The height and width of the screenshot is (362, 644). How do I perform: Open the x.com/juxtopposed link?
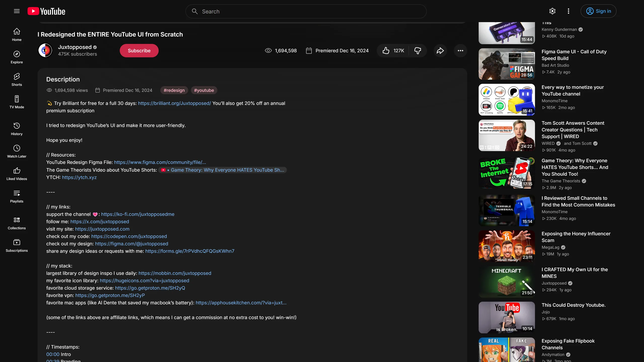(100, 221)
